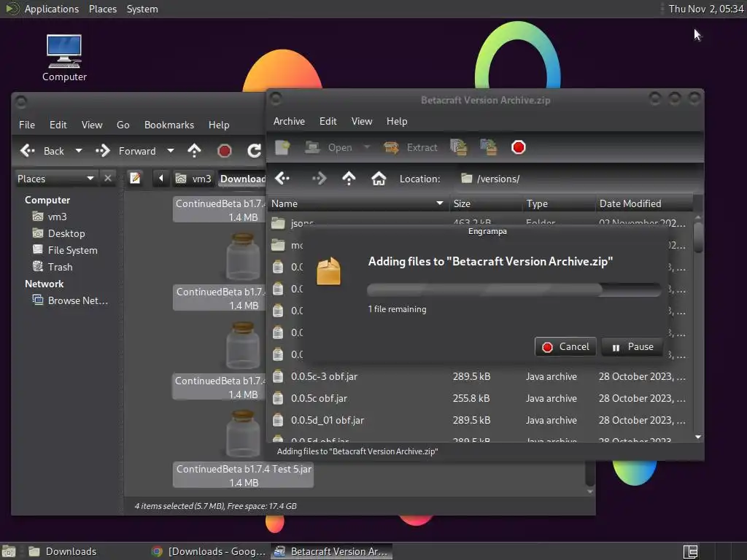Sort archive by Date Modified column
Image resolution: width=747 pixels, height=560 pixels.
(644, 204)
